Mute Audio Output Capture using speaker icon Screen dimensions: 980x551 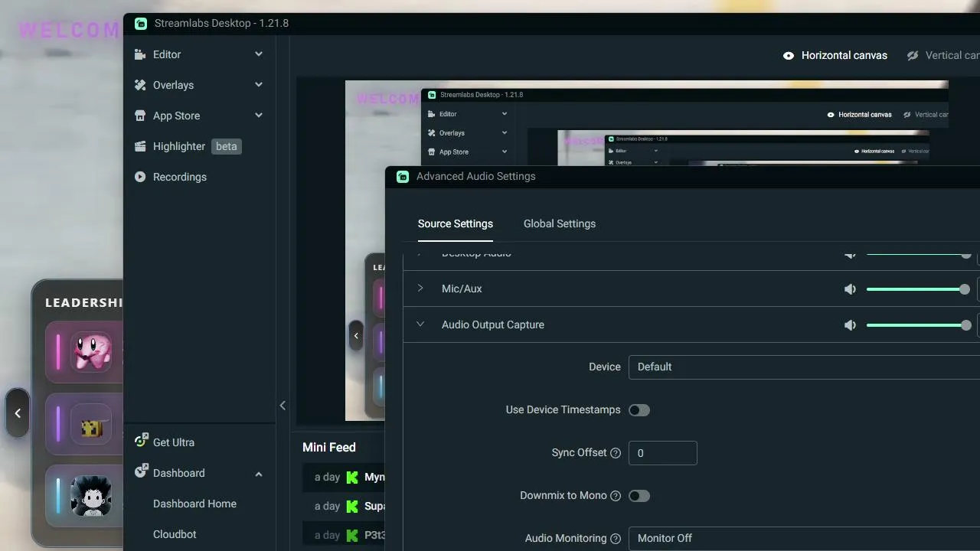coord(850,325)
